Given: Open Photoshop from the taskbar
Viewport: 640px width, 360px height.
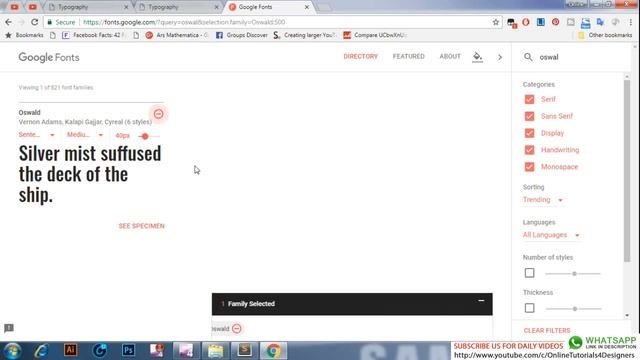Looking at the screenshot, I should (128, 350).
